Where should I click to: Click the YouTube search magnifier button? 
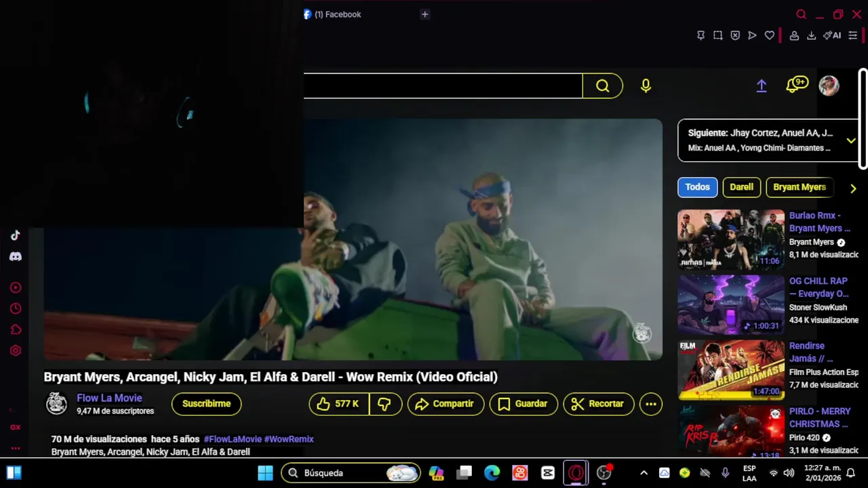[x=603, y=85]
